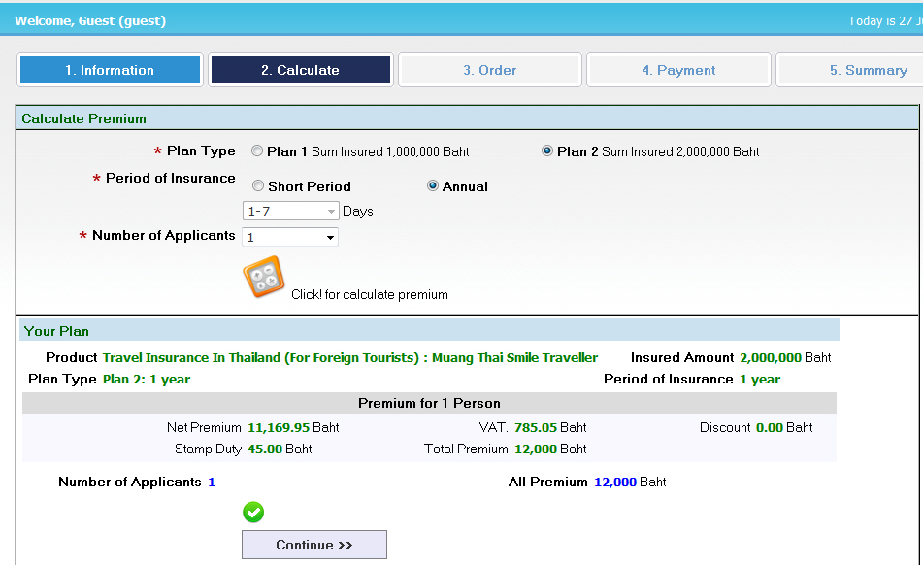Viewport: 924px width, 566px height.
Task: Choose the Short Period radio option
Action: click(x=258, y=186)
